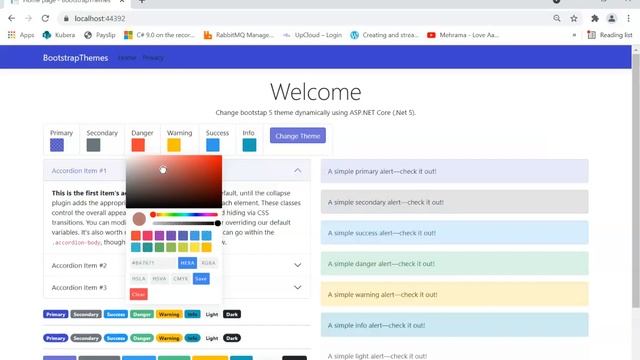640x360 pixels.
Task: Open the Payslip bookmark
Action: click(100, 35)
